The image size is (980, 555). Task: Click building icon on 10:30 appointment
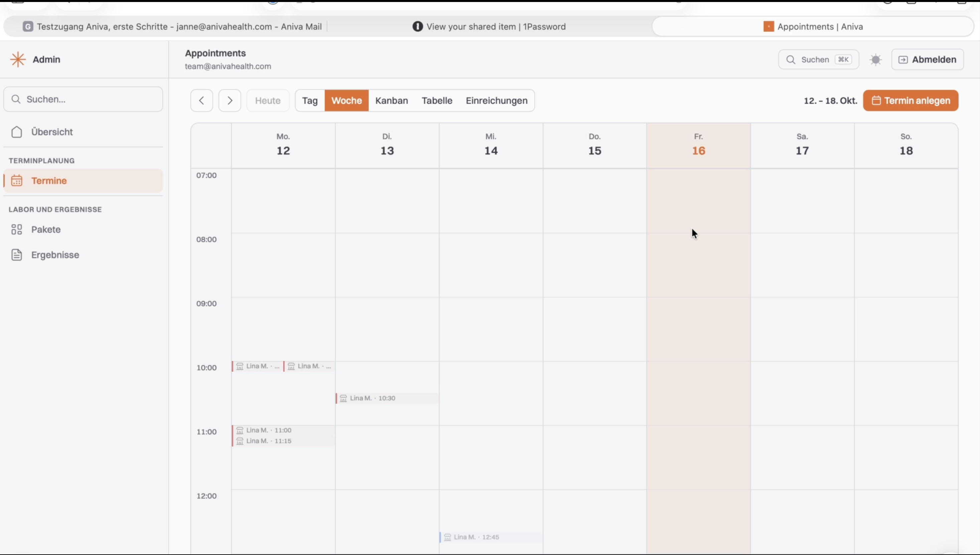(x=343, y=398)
